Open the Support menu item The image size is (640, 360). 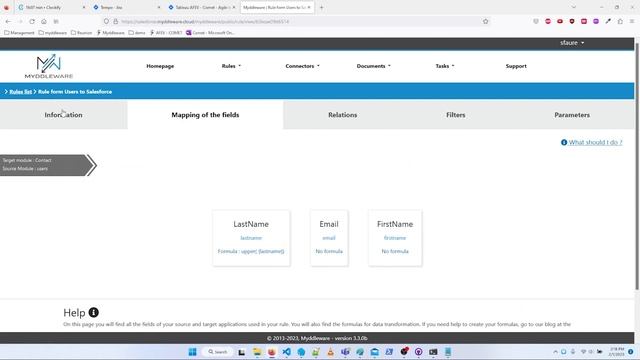coord(516,66)
